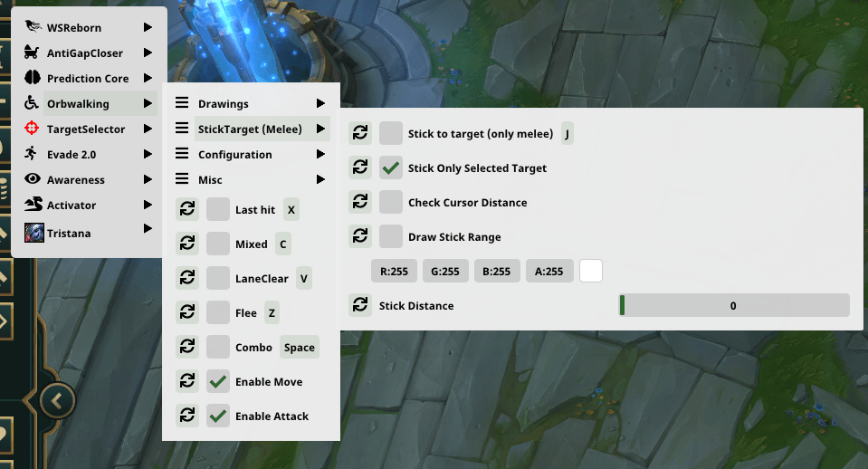Expand Activator submenu arrow
This screenshot has width=868, height=469.
click(148, 205)
